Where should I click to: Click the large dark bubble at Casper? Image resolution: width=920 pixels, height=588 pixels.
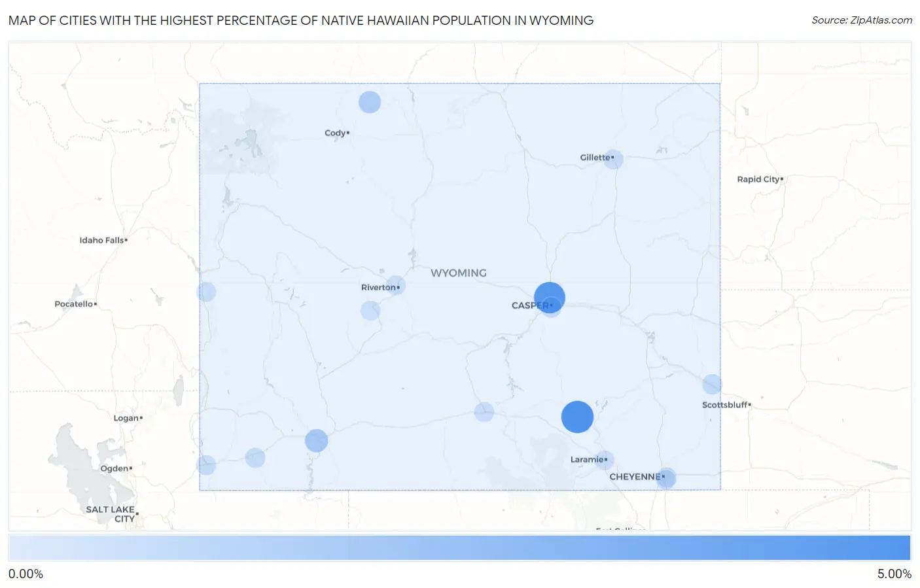point(550,298)
